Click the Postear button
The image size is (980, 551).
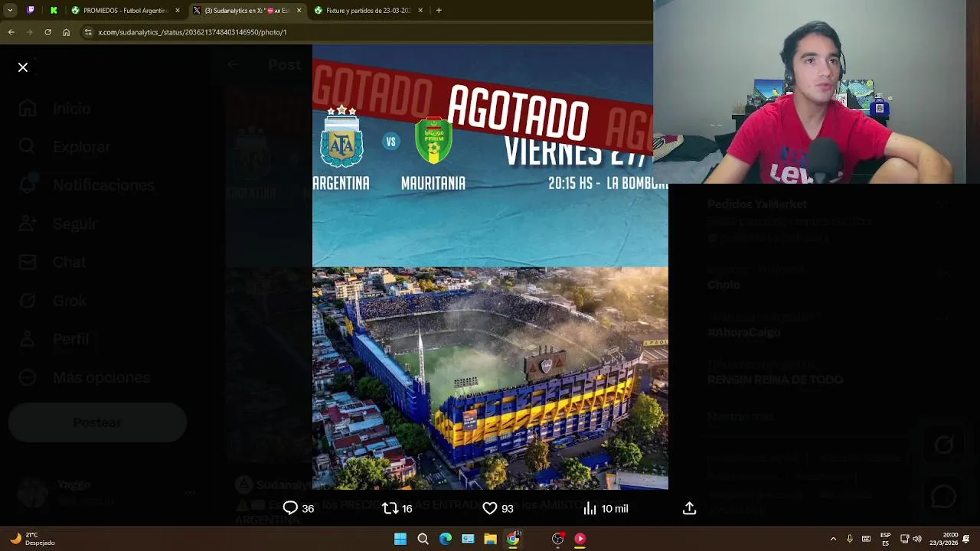pyautogui.click(x=97, y=422)
